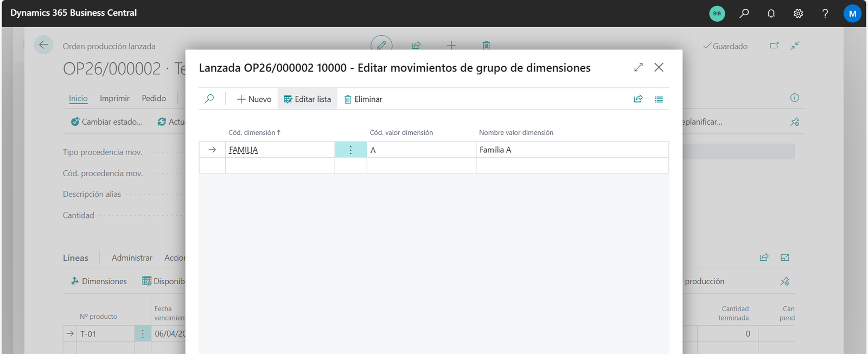
Task: Open the help question mark icon
Action: point(825,14)
